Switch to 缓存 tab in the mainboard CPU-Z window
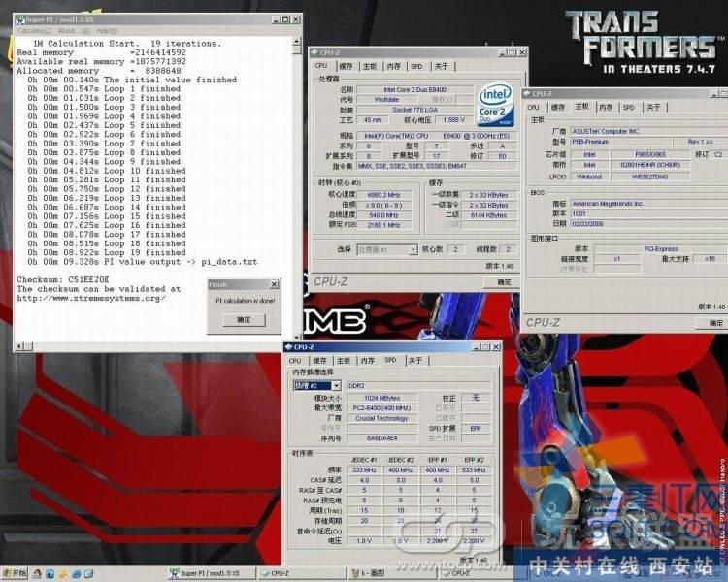This screenshot has height=582, width=728. tap(557, 108)
